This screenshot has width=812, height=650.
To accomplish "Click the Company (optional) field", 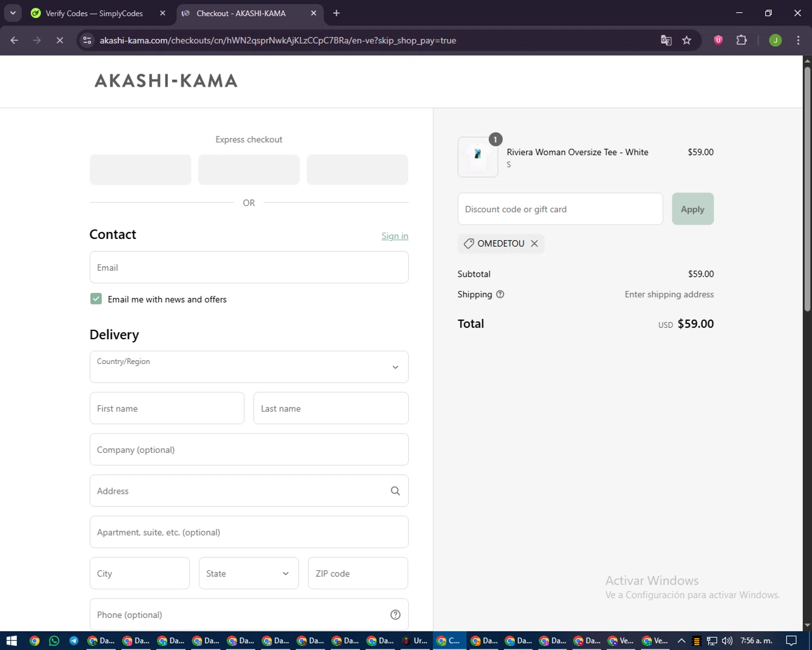I will (x=249, y=450).
